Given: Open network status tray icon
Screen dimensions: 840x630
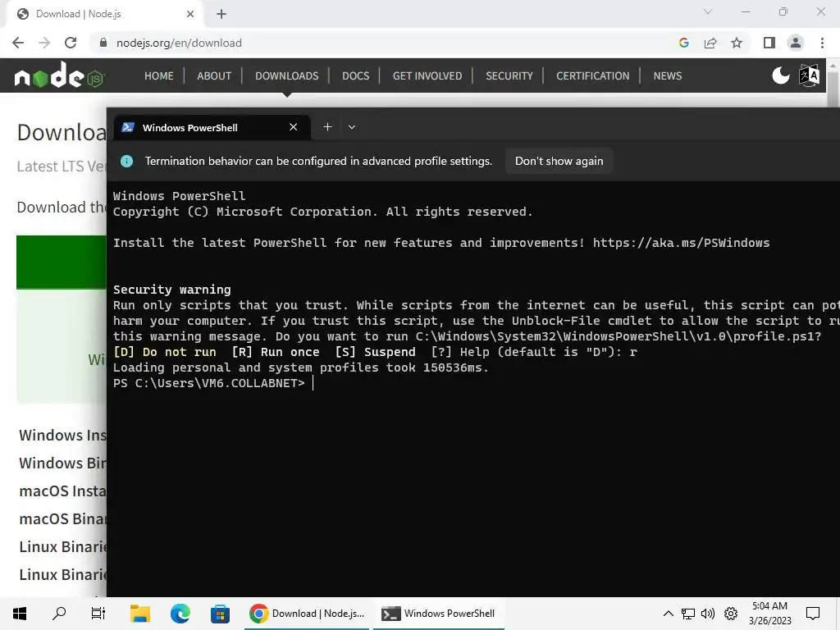Looking at the screenshot, I should coord(688,614).
